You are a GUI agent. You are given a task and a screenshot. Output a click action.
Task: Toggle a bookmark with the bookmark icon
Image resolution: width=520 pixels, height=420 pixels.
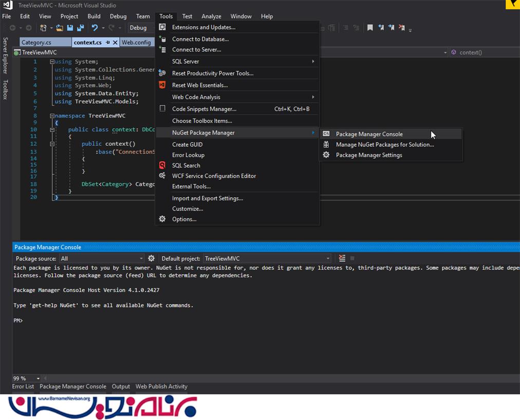(x=370, y=28)
